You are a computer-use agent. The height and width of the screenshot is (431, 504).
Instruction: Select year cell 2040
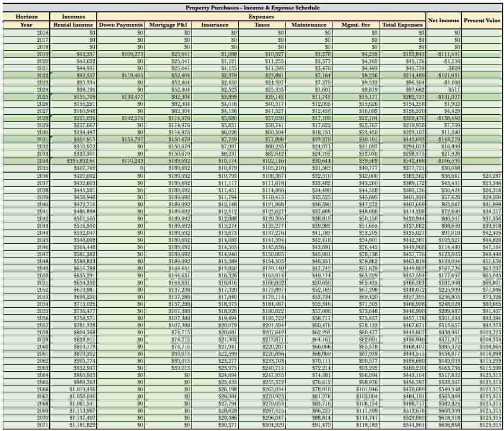27,204
